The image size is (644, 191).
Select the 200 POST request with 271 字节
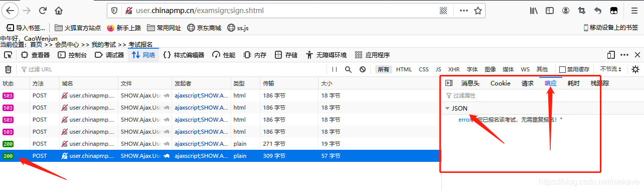pos(221,144)
